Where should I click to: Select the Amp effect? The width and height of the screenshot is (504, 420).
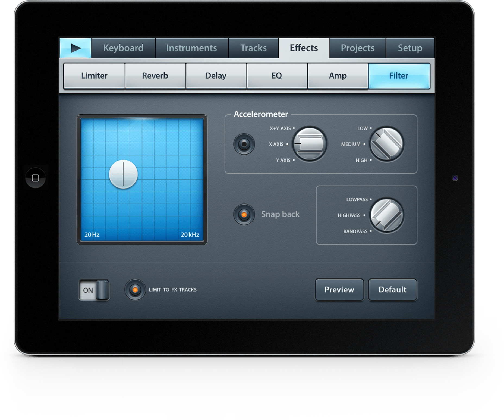pyautogui.click(x=338, y=76)
